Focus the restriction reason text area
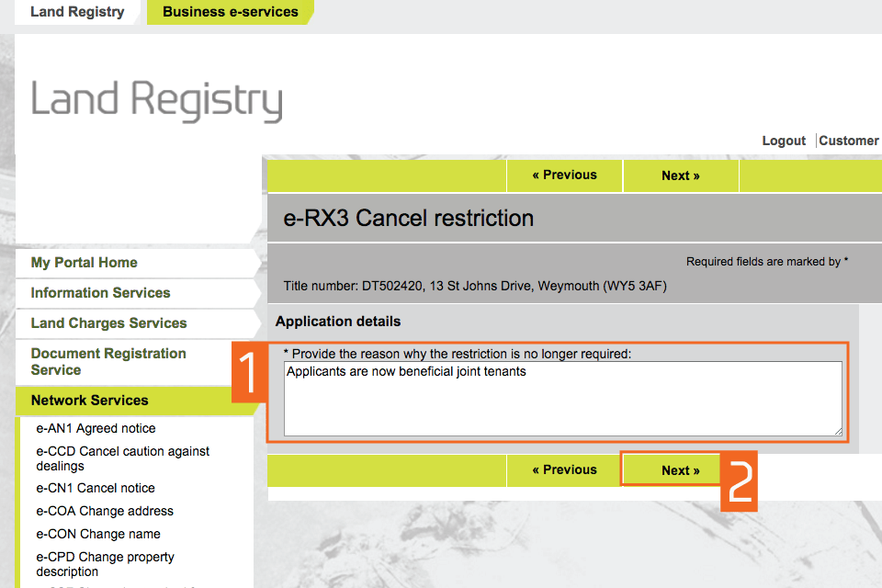Screen dimensions: 882x588 coord(562,398)
